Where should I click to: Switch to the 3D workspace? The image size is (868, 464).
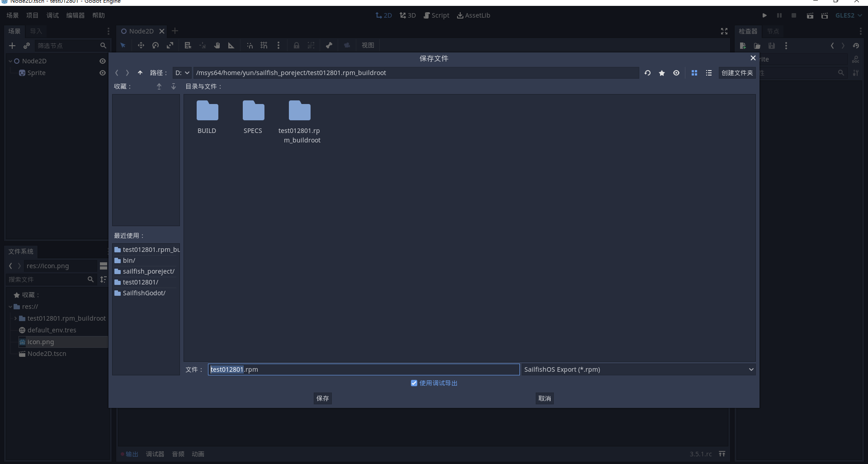click(x=408, y=15)
